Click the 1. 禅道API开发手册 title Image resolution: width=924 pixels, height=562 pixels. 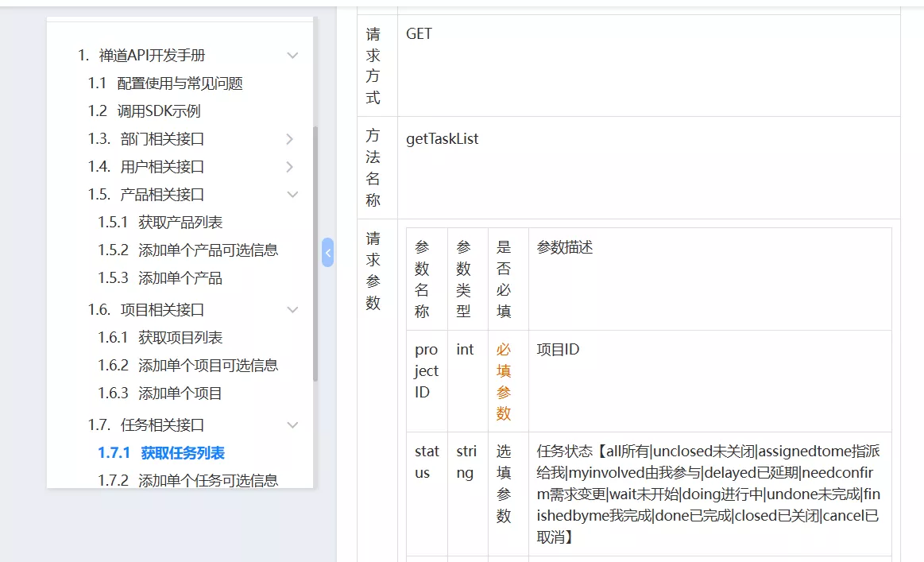(x=141, y=56)
